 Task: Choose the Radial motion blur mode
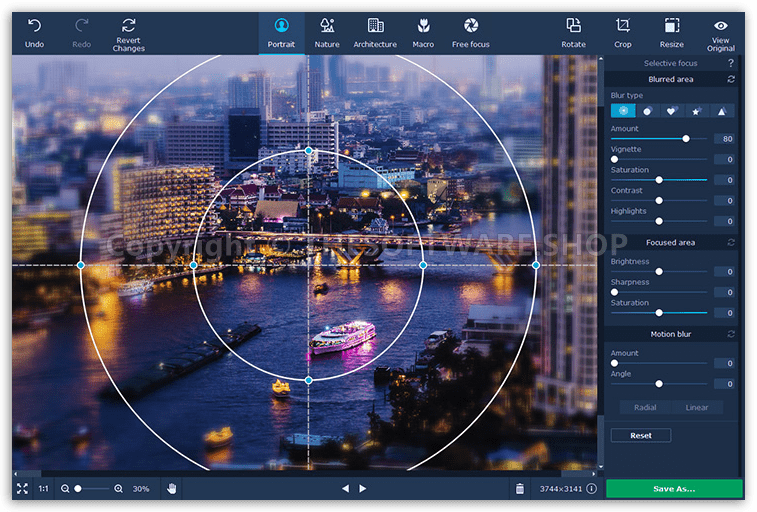click(x=645, y=407)
